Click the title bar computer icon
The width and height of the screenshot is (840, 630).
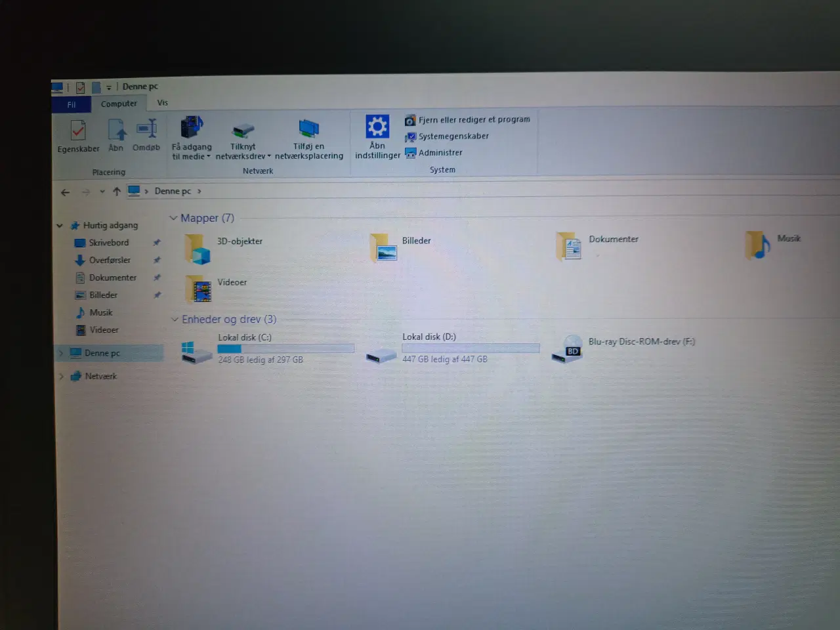pos(58,87)
